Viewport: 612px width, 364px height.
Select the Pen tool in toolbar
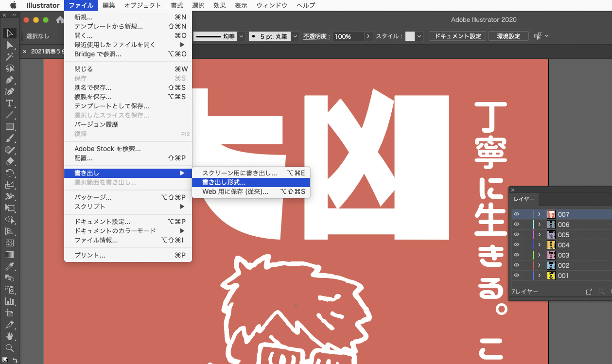pyautogui.click(x=9, y=80)
